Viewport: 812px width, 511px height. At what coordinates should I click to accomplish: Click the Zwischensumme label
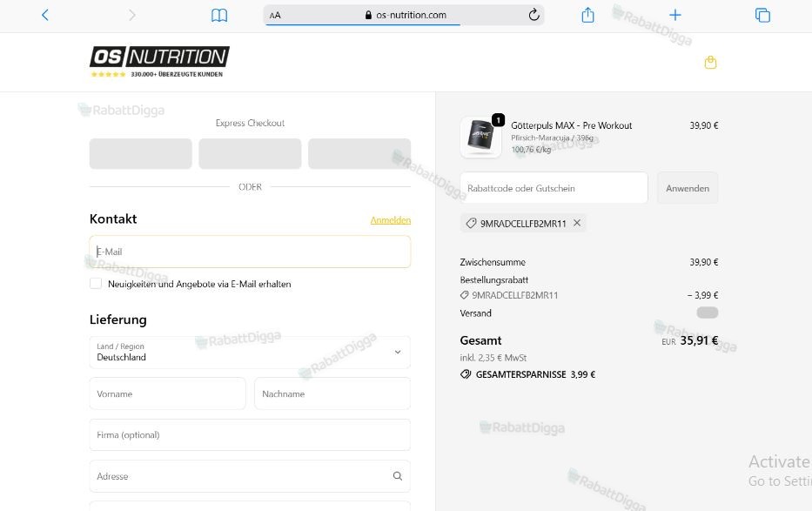click(493, 262)
